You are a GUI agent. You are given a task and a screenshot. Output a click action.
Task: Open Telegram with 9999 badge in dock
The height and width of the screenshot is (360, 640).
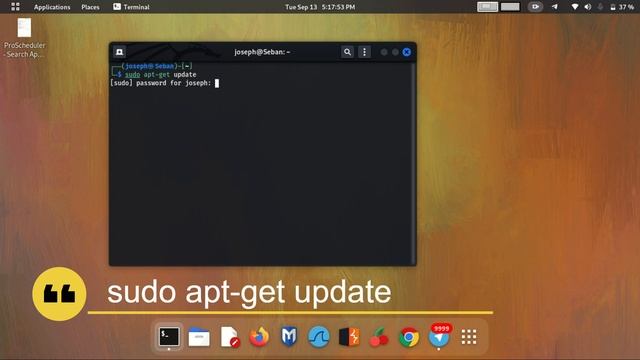pos(439,336)
